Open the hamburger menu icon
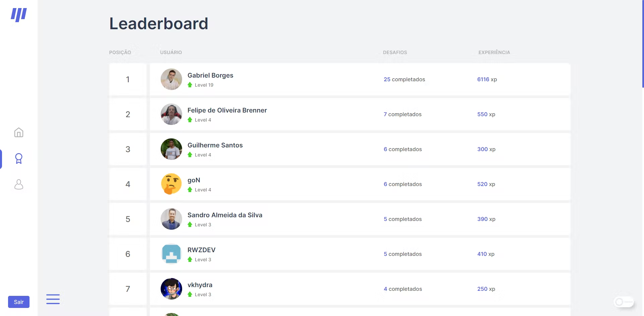The width and height of the screenshot is (644, 316). pyautogui.click(x=53, y=299)
